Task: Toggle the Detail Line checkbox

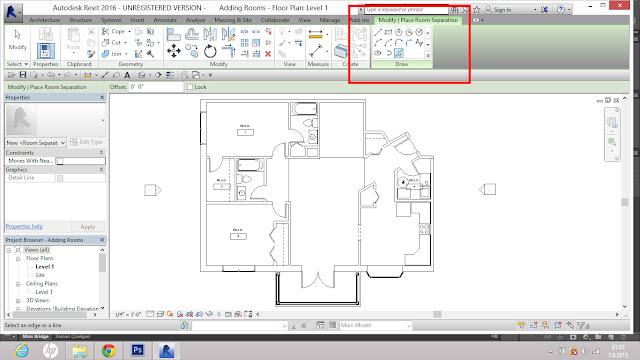Action: coord(60,178)
